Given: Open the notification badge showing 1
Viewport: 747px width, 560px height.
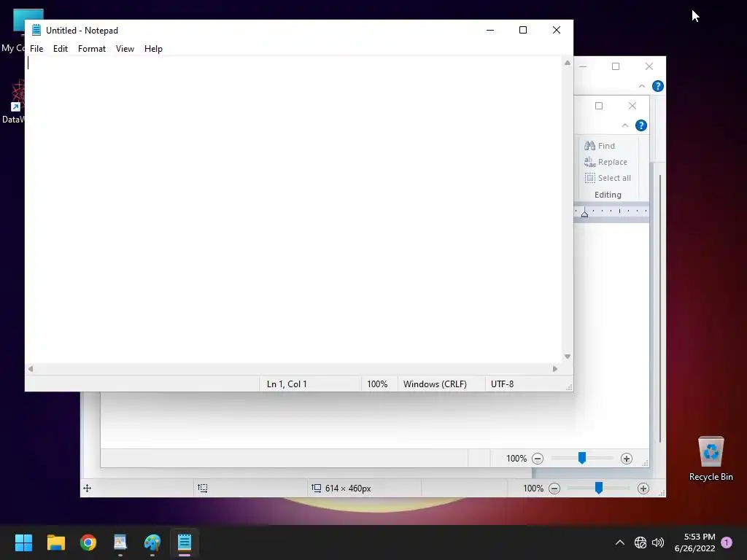Looking at the screenshot, I should pyautogui.click(x=727, y=542).
